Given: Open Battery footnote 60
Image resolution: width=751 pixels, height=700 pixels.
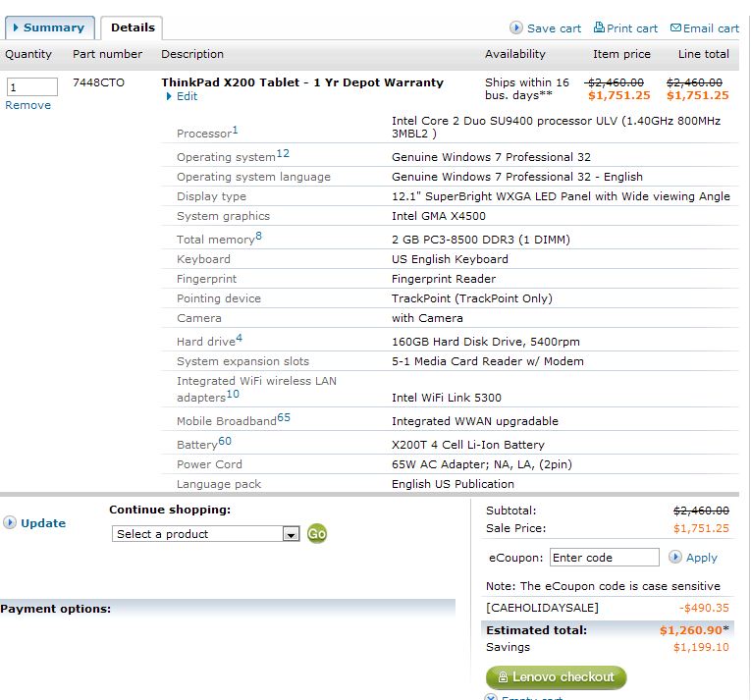Looking at the screenshot, I should coord(225,441).
